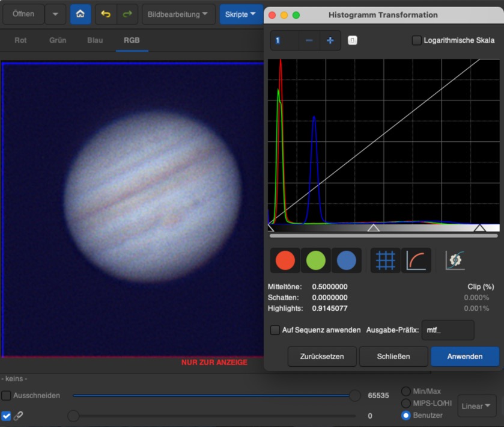
Task: Click the home icon in the toolbar
Action: [x=80, y=14]
